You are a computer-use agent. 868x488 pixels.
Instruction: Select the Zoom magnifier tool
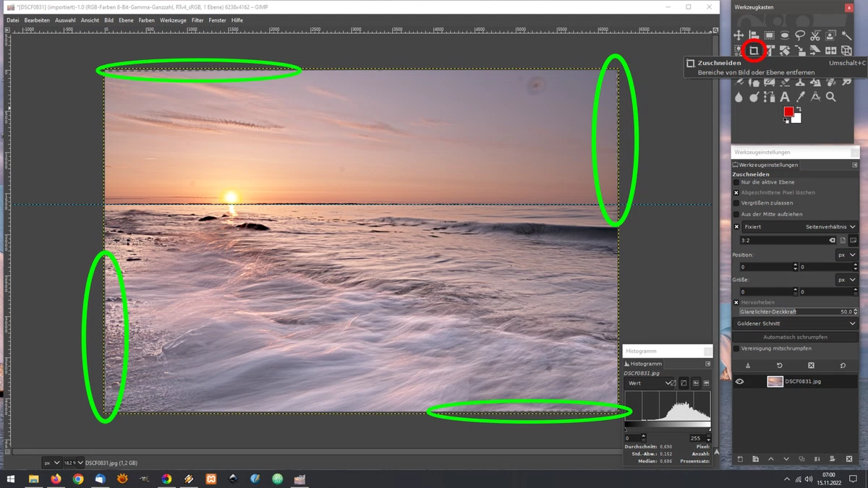coord(830,97)
